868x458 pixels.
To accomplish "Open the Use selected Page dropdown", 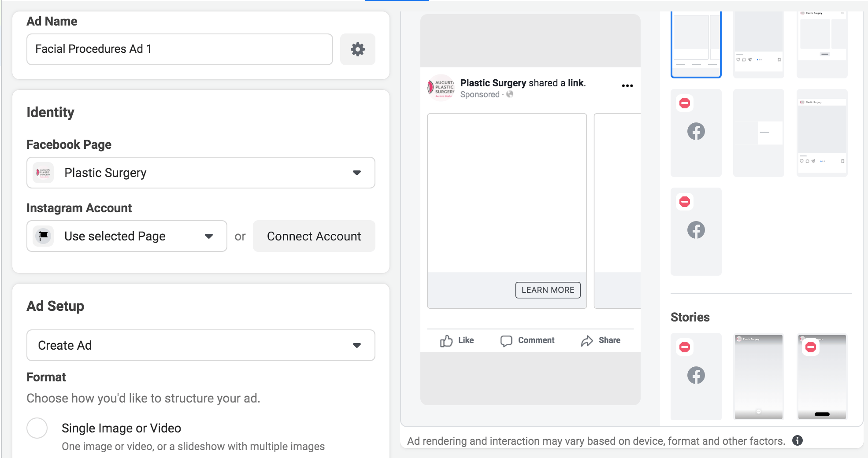I will 208,236.
